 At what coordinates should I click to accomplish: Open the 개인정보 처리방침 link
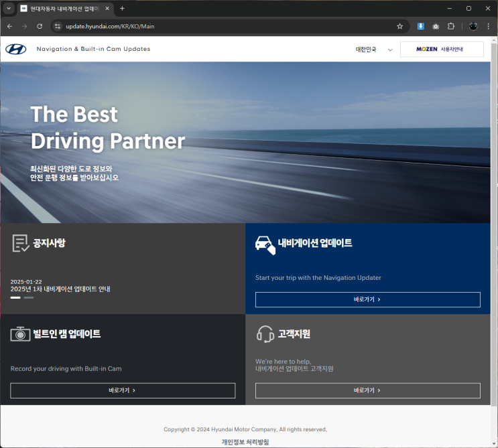tap(245, 442)
